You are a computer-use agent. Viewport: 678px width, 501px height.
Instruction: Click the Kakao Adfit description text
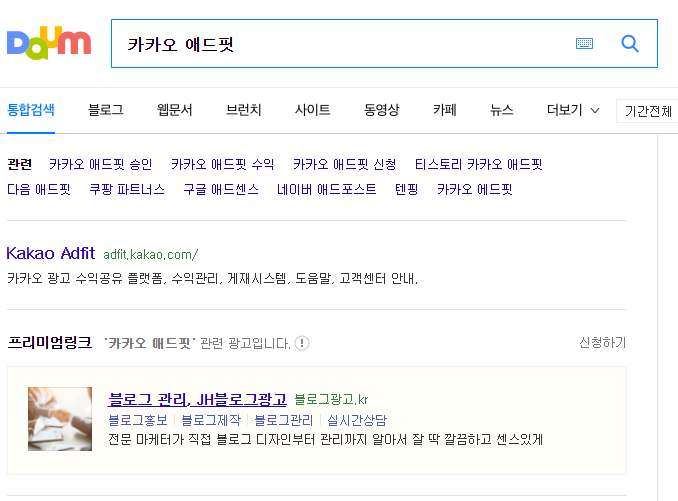(x=212, y=278)
